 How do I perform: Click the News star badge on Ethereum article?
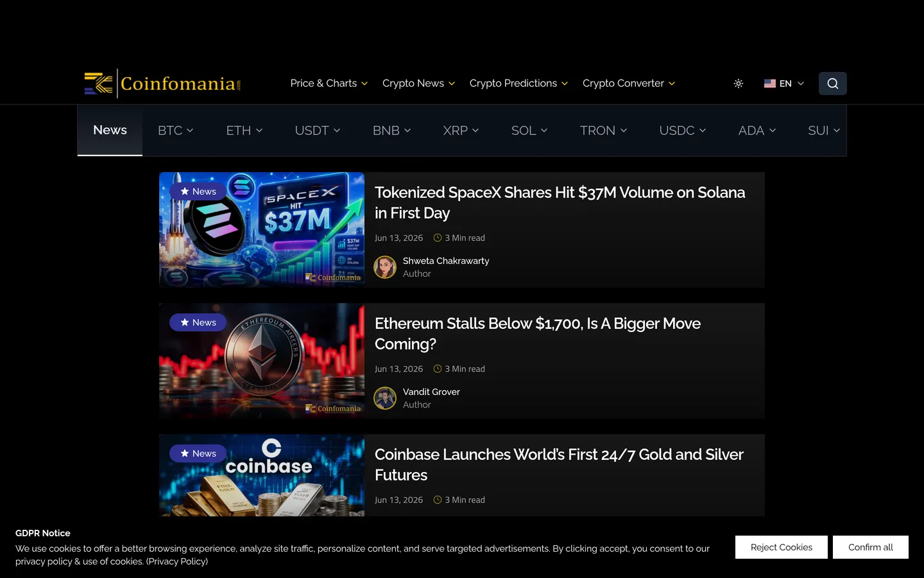click(198, 322)
